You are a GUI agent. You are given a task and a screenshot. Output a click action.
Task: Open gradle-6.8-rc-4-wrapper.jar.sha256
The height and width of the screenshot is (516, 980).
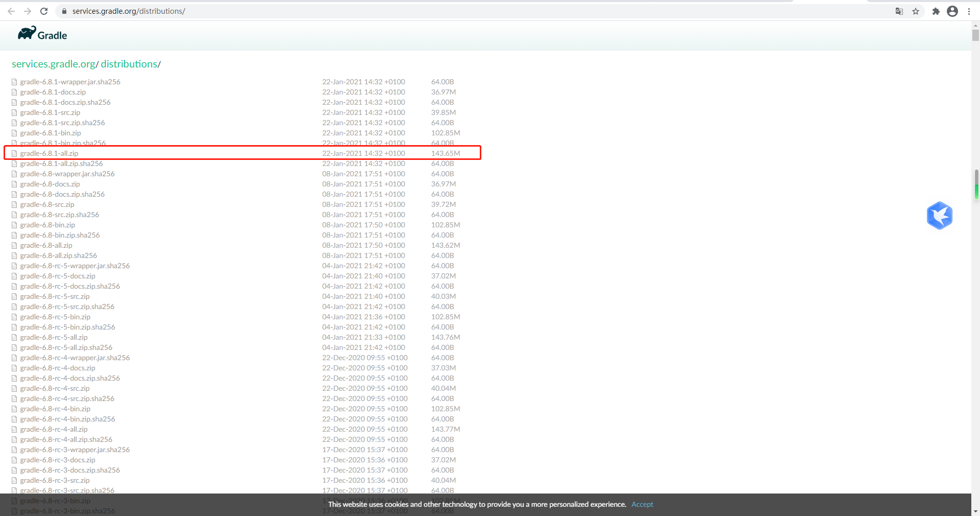coord(75,358)
